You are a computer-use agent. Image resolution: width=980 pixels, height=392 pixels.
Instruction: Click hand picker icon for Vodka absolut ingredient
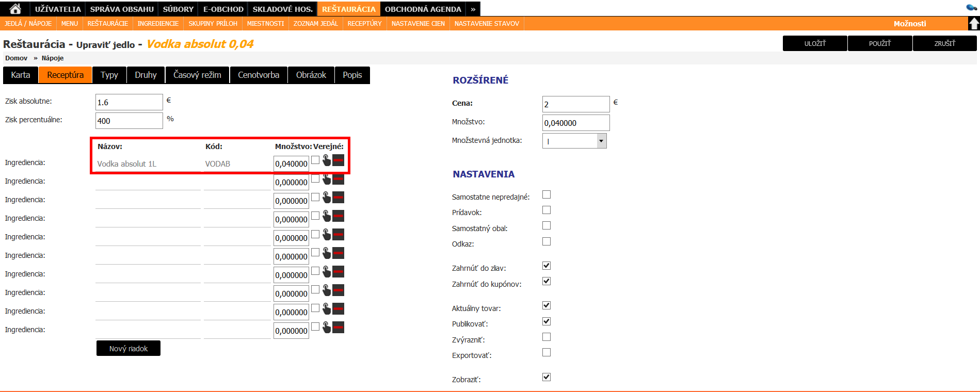coord(327,160)
